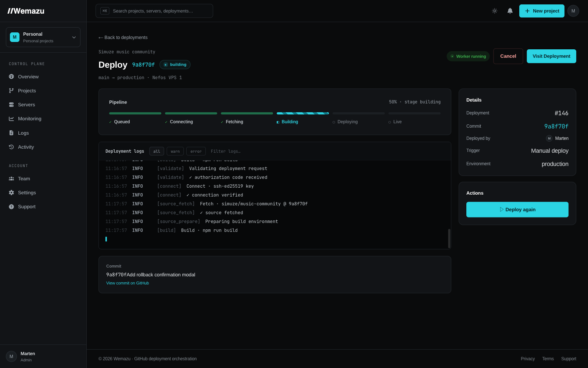The width and height of the screenshot is (588, 368).
Task: Open View commit on GitHub link
Action: click(128, 283)
